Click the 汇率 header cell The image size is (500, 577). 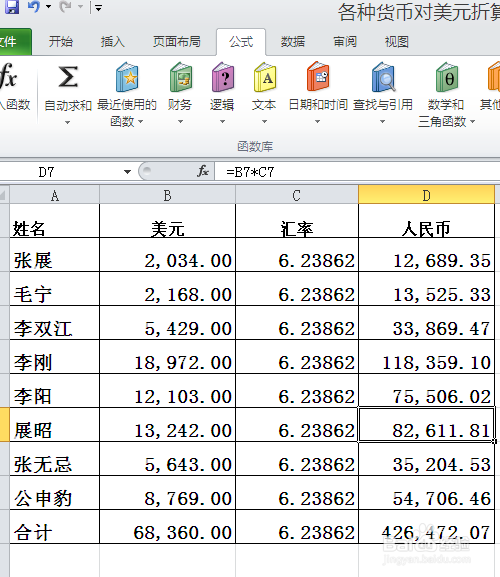(297, 221)
